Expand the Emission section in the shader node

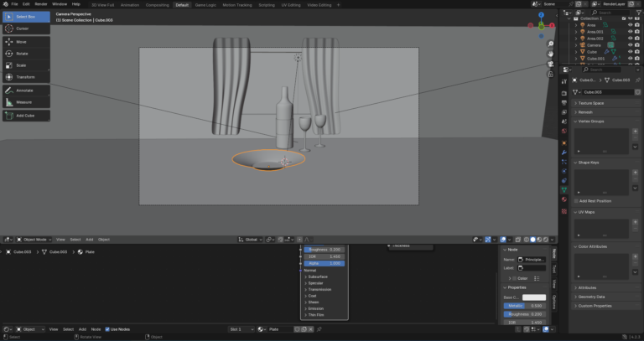tap(317, 307)
